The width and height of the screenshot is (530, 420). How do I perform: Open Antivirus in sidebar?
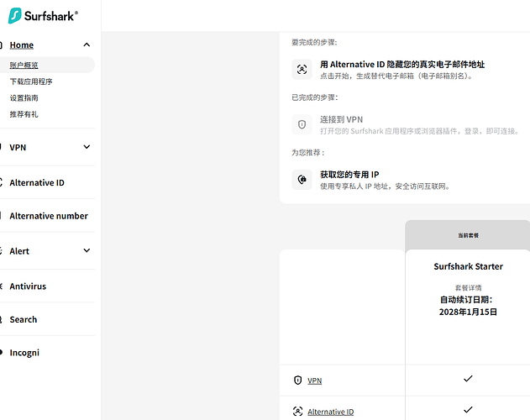click(28, 286)
